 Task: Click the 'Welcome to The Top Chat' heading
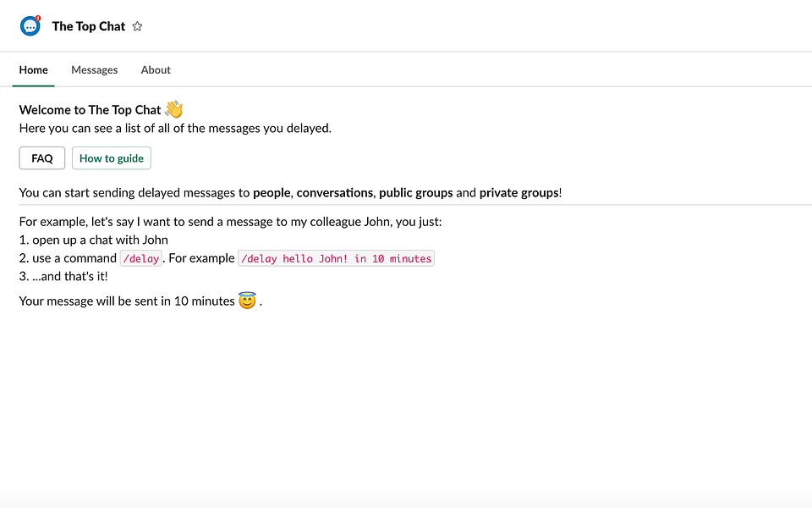[90, 109]
